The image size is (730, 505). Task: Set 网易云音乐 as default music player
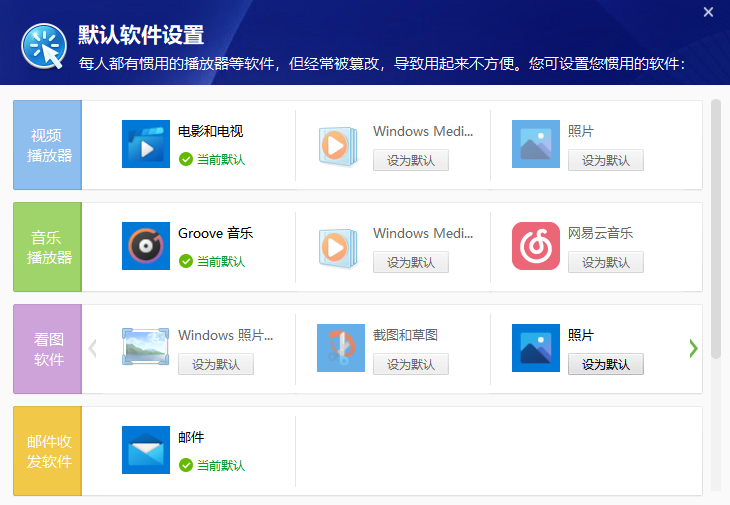click(x=606, y=263)
